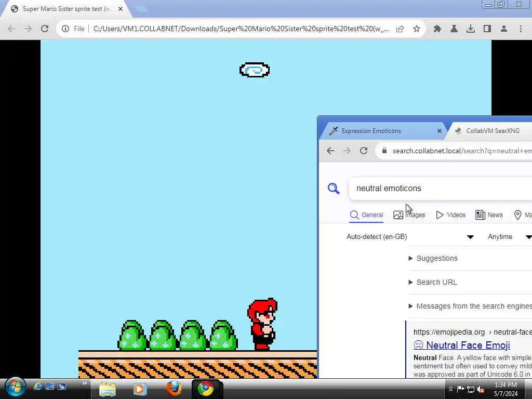Select the Videos search category
The width and height of the screenshot is (532, 399).
450,215
